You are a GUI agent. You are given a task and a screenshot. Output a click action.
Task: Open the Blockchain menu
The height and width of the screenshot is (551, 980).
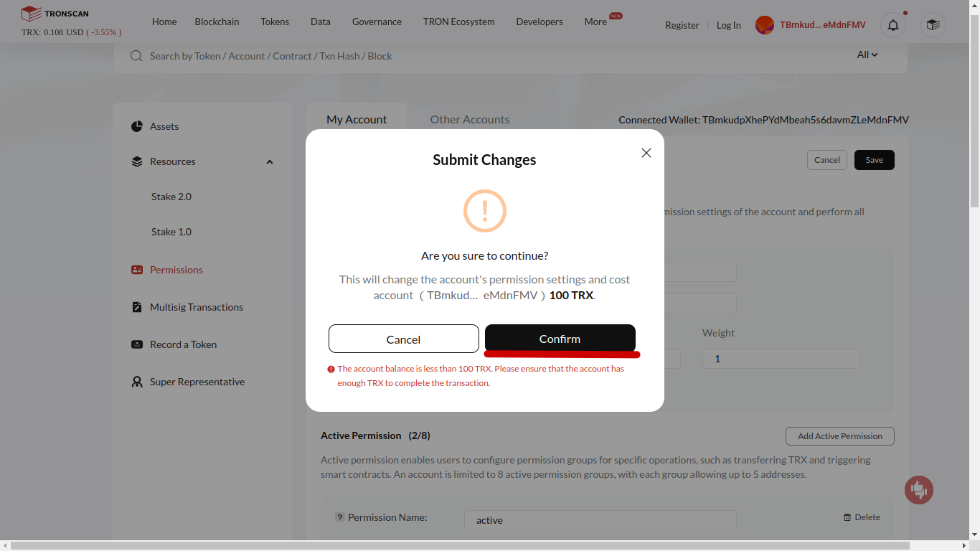click(x=217, y=22)
